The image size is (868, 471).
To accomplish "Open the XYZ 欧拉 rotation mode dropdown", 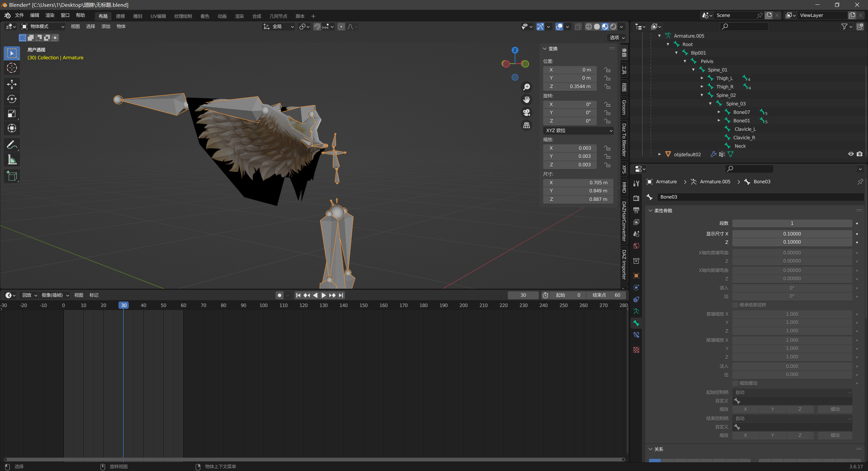I will [578, 130].
